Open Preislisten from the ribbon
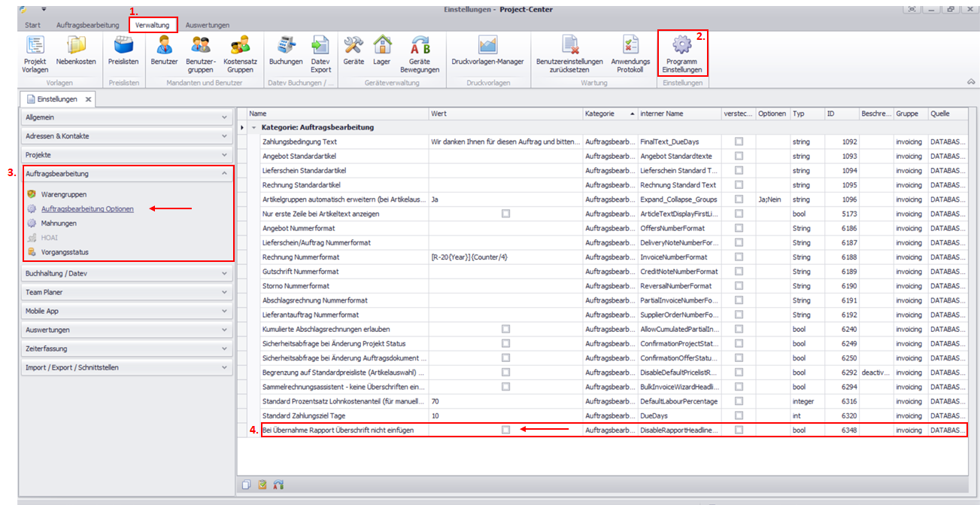Viewport: 980px width, 505px height. point(123,47)
